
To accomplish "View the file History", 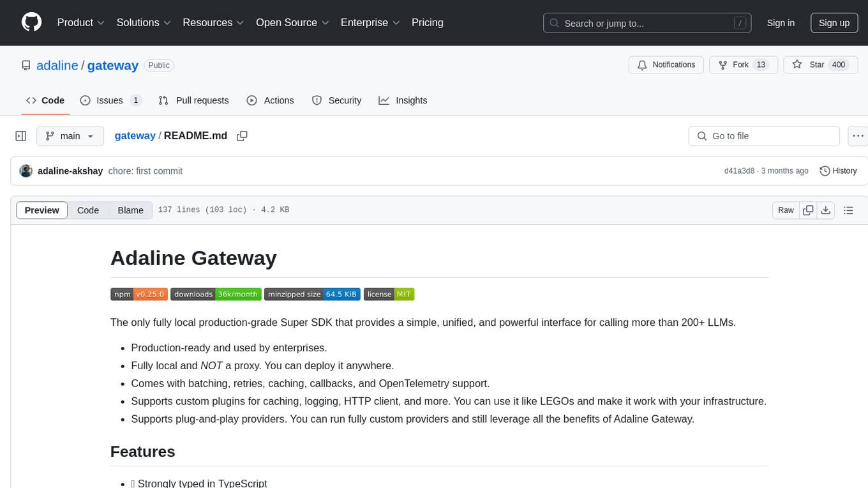I will (x=838, y=171).
